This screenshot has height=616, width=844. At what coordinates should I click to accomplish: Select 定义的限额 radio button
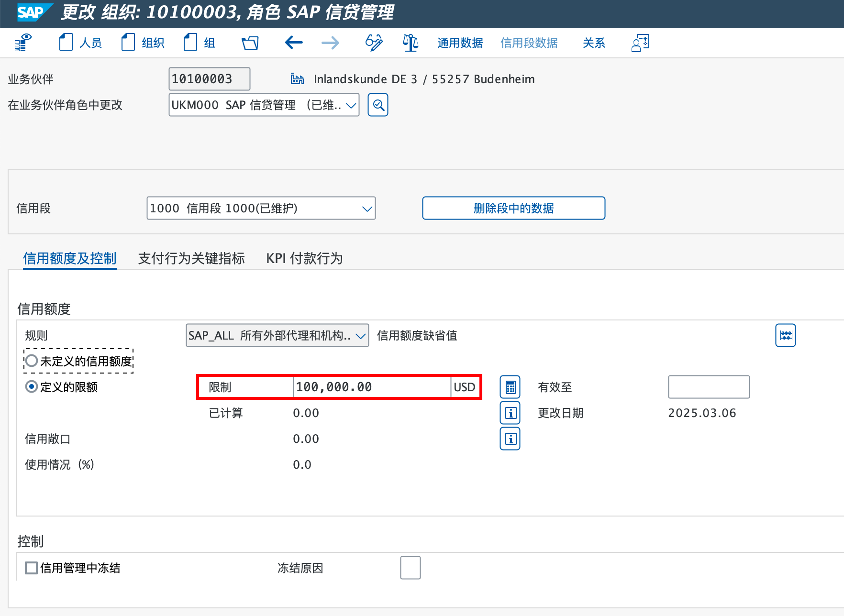coord(32,386)
